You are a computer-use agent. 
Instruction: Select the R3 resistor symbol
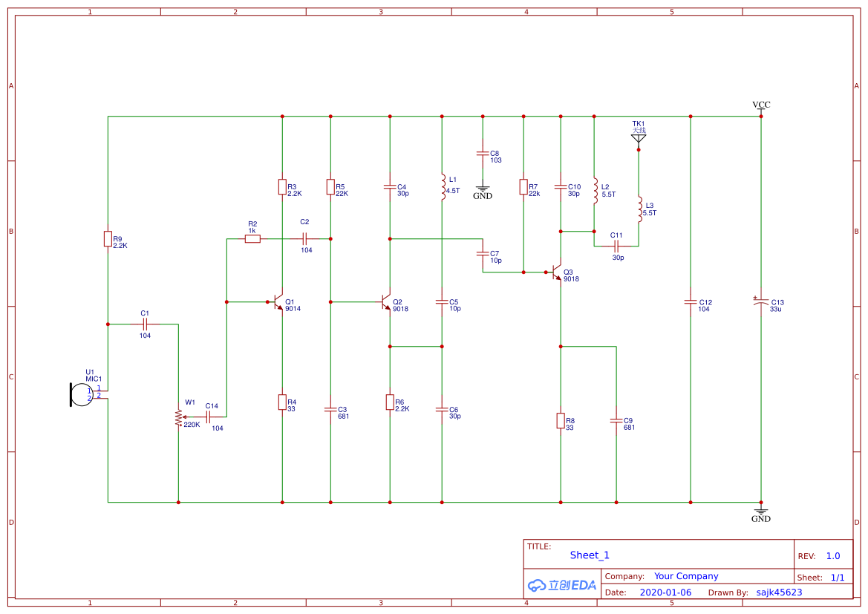282,187
